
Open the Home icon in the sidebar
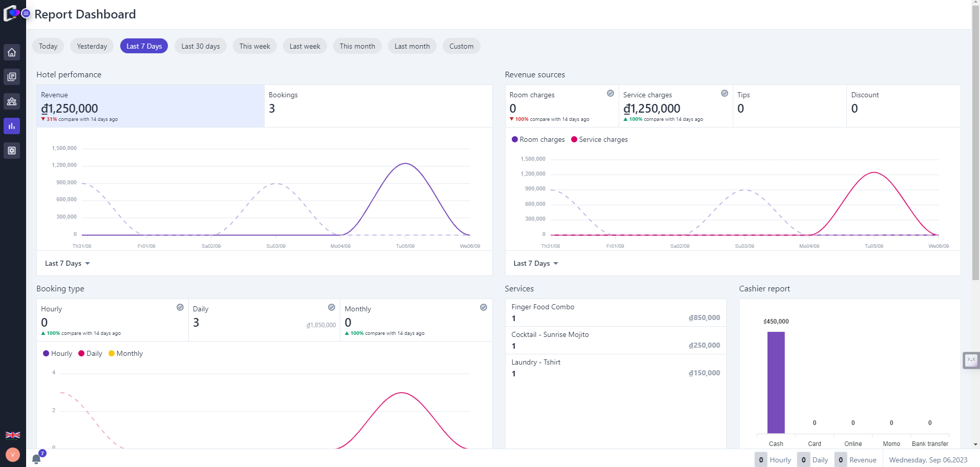12,52
